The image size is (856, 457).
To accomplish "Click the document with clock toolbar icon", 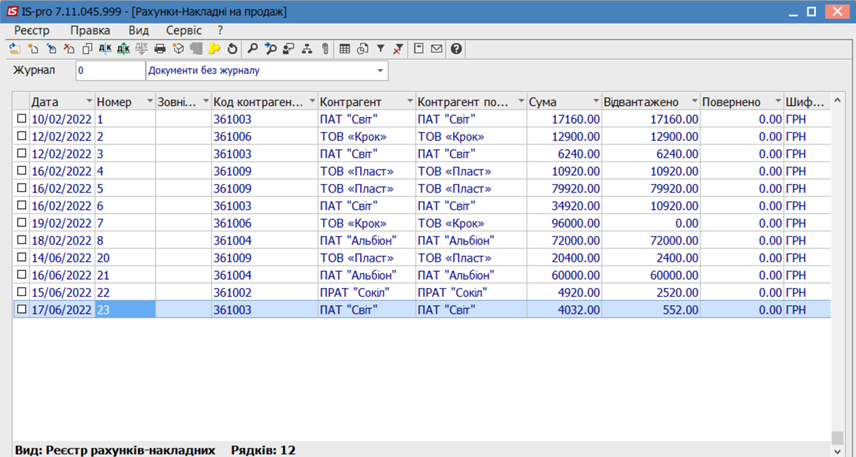I will point(362,49).
